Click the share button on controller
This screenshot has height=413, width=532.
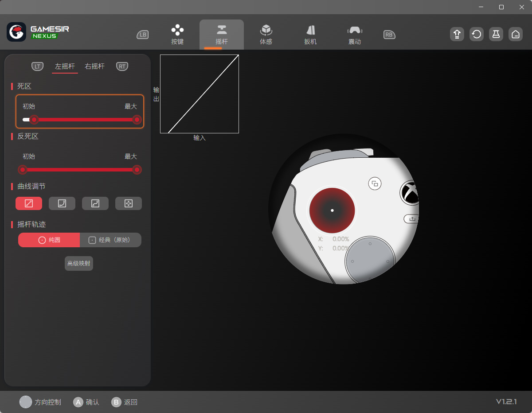click(x=412, y=218)
